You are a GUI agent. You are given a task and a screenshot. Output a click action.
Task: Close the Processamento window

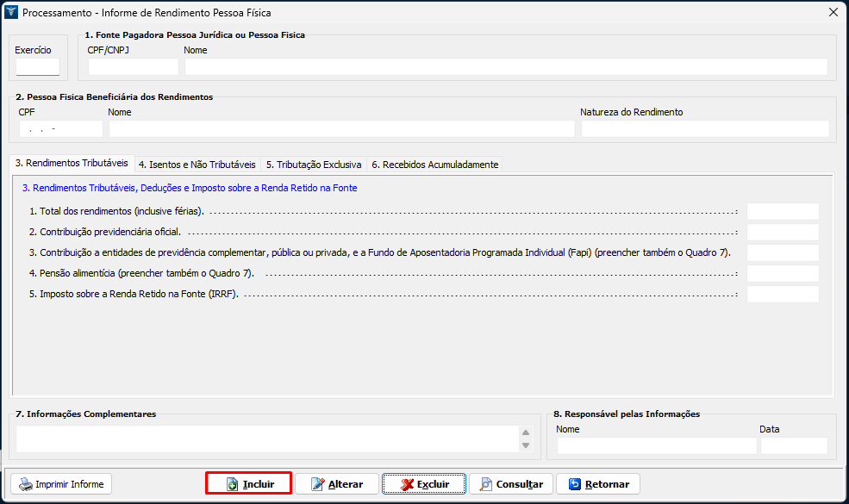click(x=833, y=13)
